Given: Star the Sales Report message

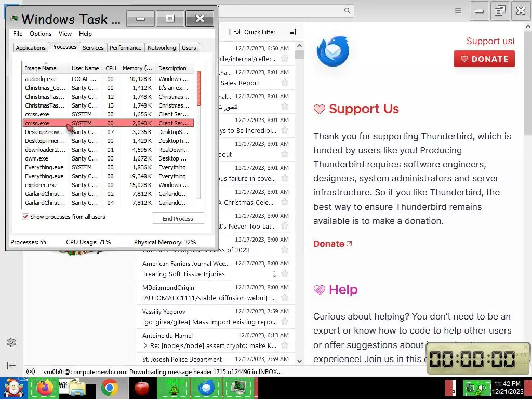Looking at the screenshot, I should pos(285,83).
